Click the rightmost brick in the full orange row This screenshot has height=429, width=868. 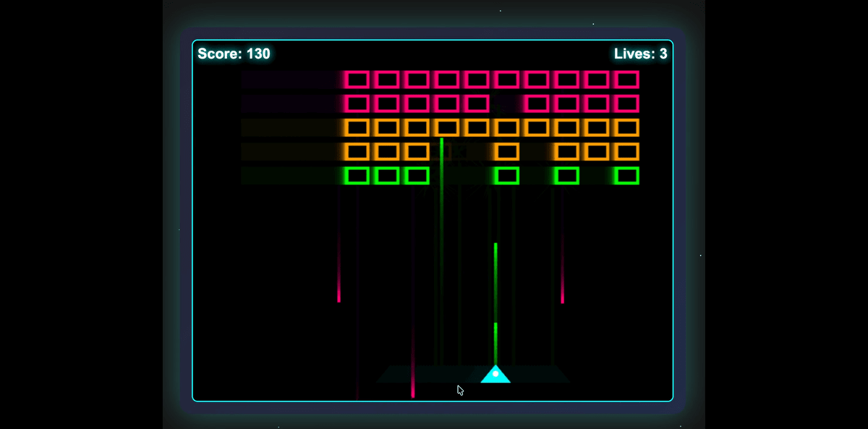[x=627, y=128]
